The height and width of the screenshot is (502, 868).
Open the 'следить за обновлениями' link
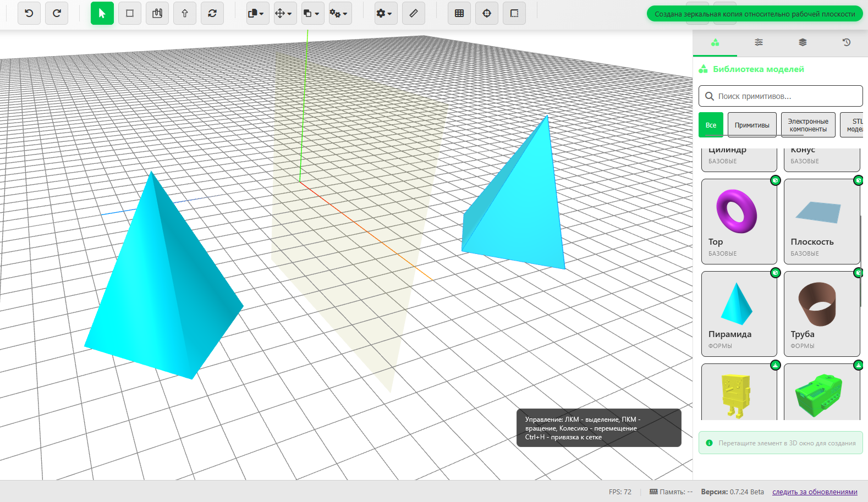[815, 492]
